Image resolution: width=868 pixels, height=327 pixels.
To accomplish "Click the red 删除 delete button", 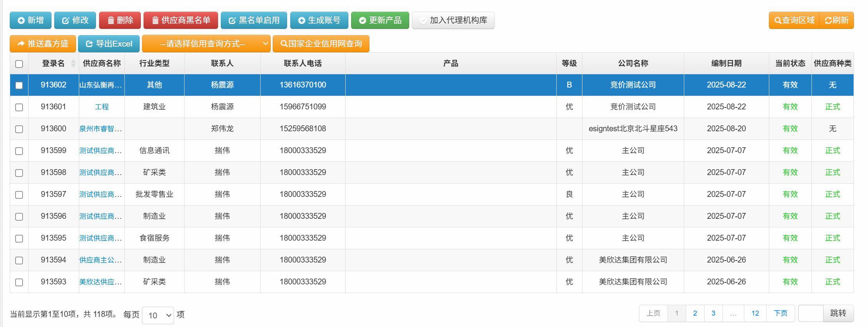I will point(120,20).
